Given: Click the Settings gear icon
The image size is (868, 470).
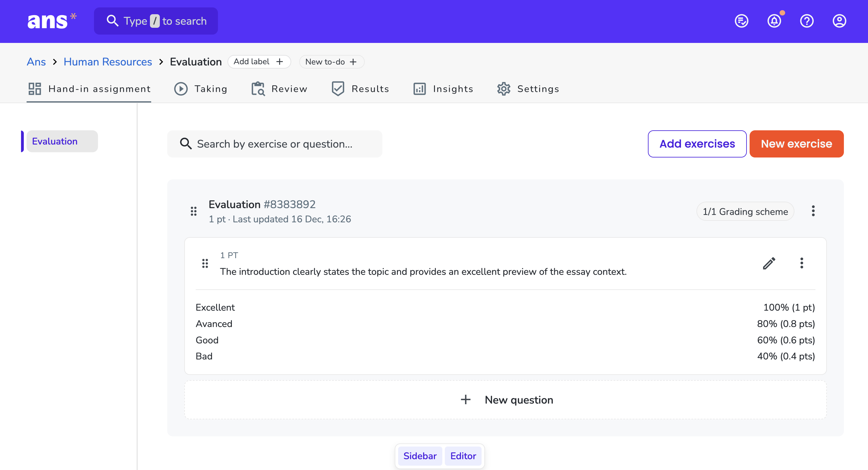Looking at the screenshot, I should 504,89.
